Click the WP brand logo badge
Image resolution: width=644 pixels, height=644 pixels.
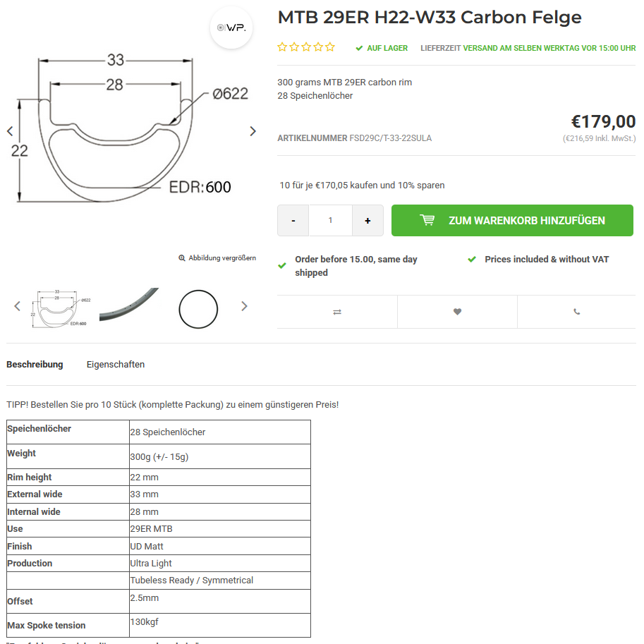pyautogui.click(x=231, y=28)
